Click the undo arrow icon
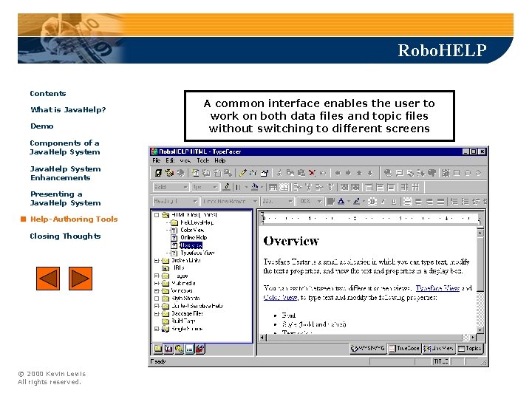Viewport: 532px width, 399px height. 323,173
